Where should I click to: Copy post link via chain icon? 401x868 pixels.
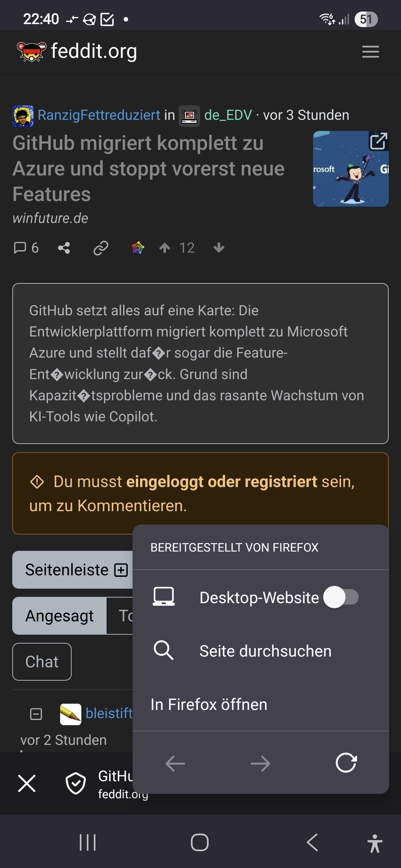click(x=101, y=248)
